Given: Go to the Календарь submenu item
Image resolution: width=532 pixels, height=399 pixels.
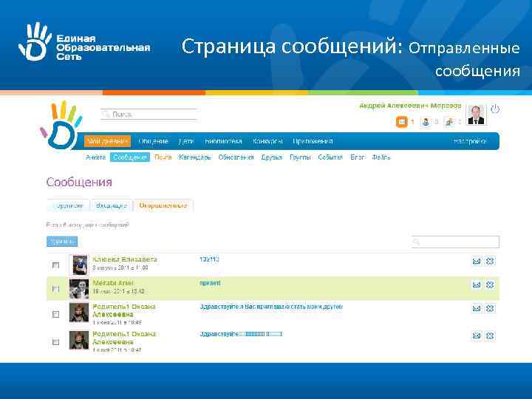Looking at the screenshot, I should click(195, 157).
